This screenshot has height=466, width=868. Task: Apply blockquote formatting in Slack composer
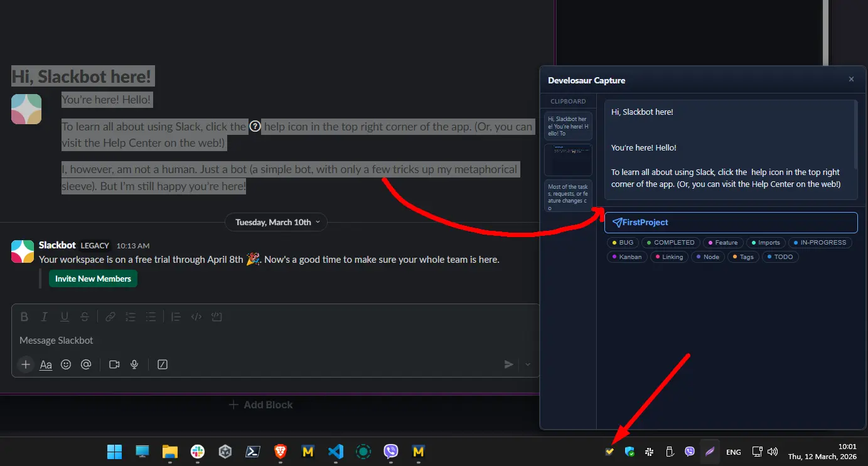point(176,317)
